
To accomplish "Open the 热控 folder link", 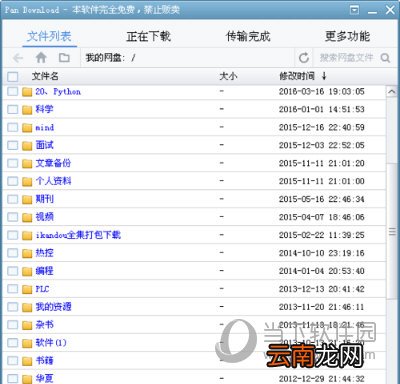I will point(44,253).
